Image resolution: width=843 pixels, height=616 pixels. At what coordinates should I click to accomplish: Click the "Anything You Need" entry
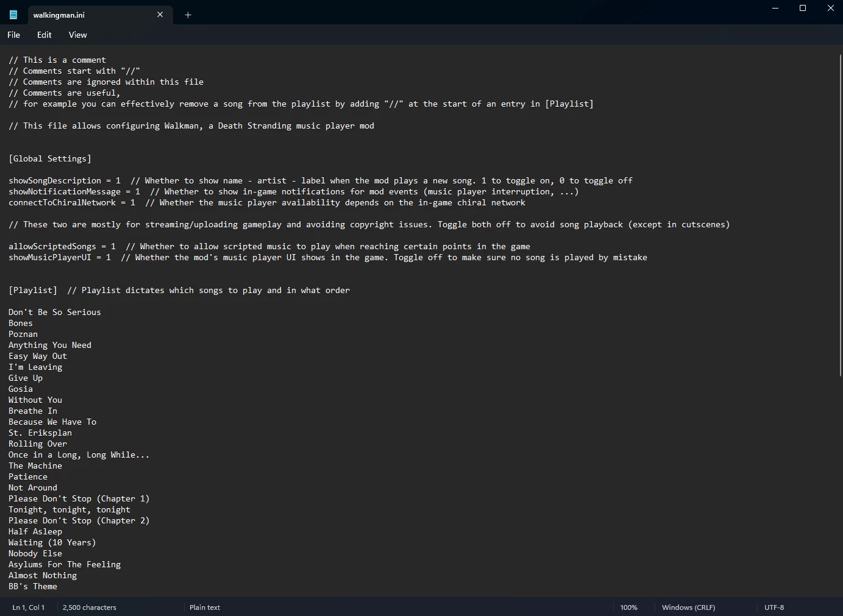click(x=50, y=345)
